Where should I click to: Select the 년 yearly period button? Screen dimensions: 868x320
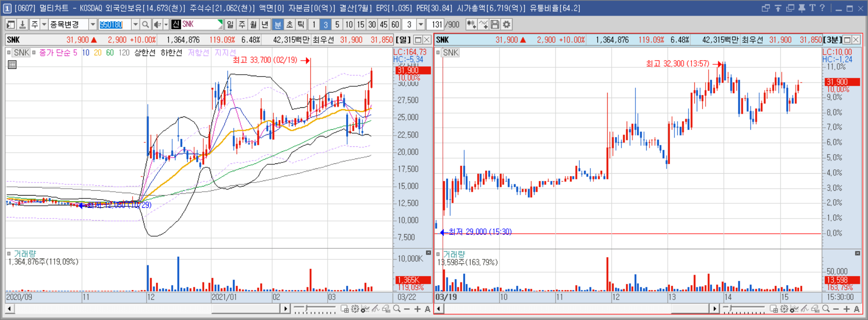(x=265, y=24)
